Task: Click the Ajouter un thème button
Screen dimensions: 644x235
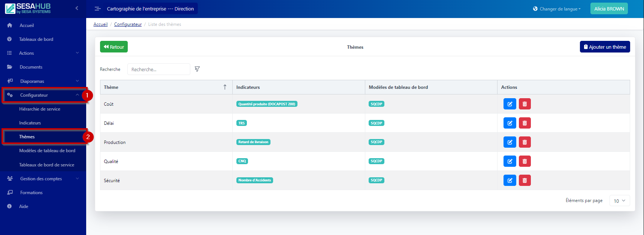Action: coord(605,47)
